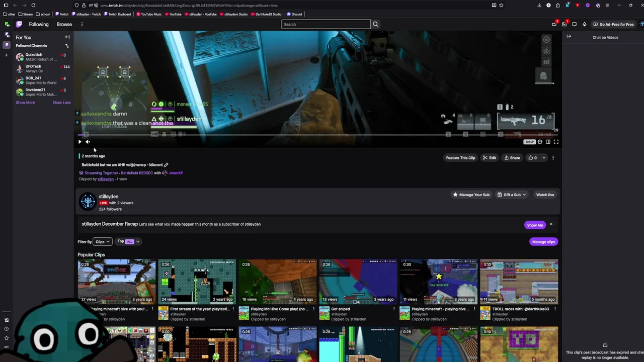
Task: Open UFDTech followed channel
Action: (43, 68)
